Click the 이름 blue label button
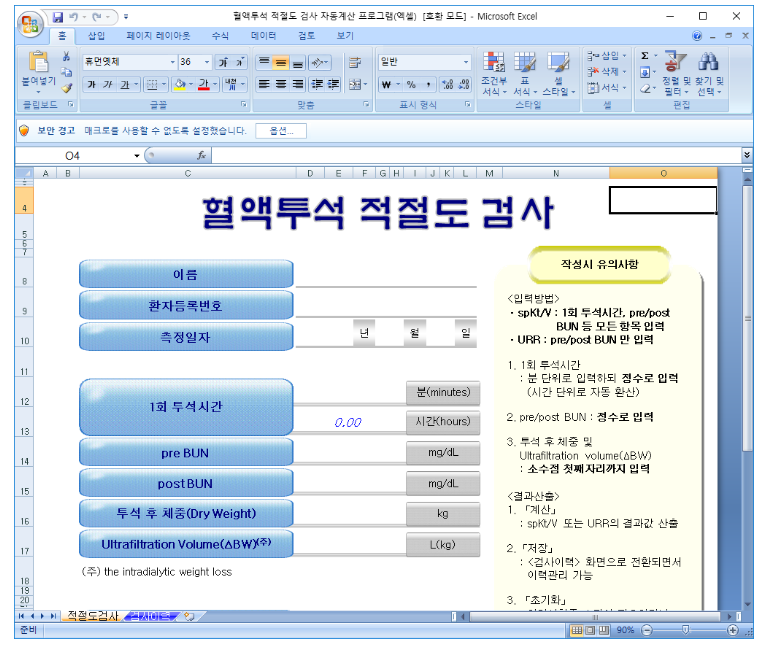 coord(186,274)
